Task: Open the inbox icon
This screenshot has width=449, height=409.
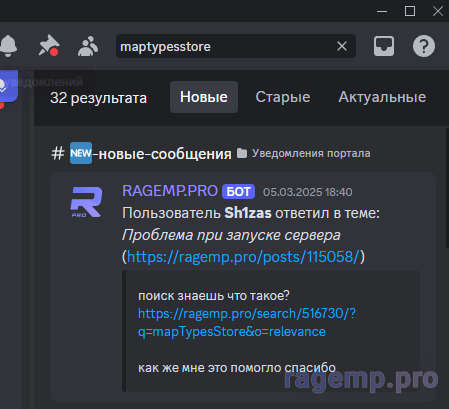Action: [x=384, y=46]
